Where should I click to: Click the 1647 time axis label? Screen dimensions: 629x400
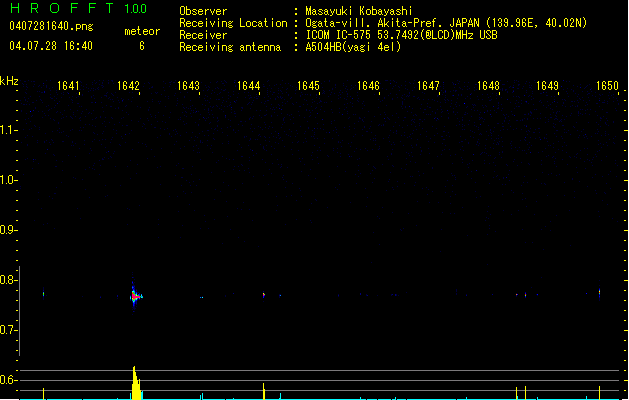click(428, 86)
